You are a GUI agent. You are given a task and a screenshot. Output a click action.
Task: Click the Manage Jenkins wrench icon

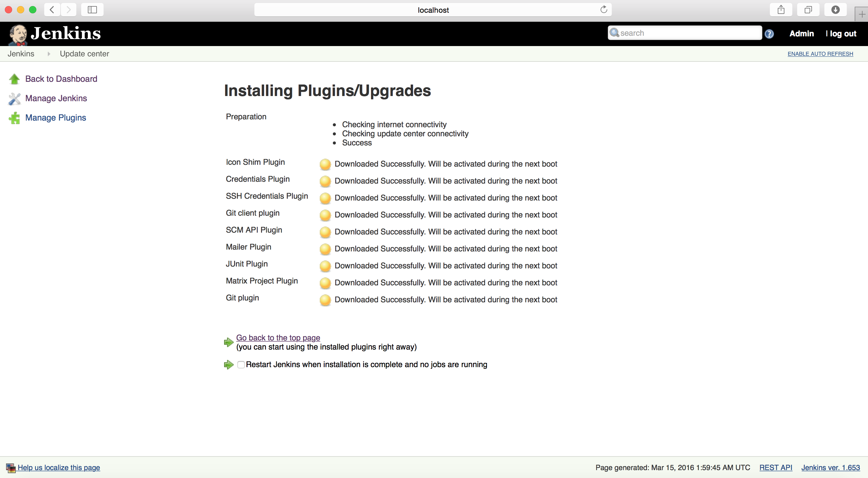click(14, 98)
